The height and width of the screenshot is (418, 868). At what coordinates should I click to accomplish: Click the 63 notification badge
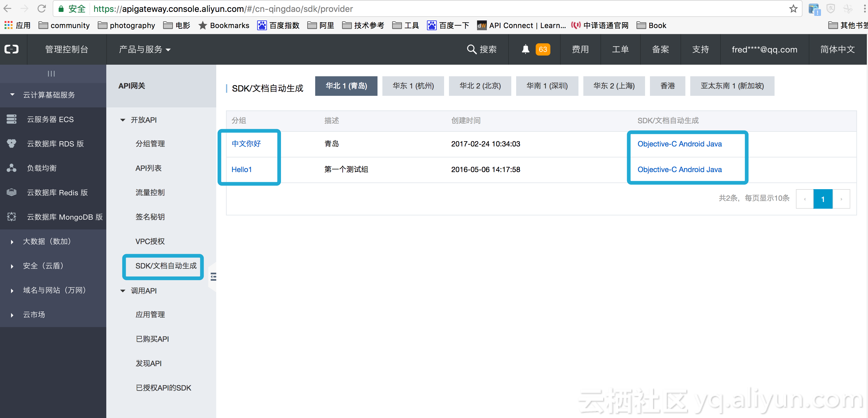(542, 49)
